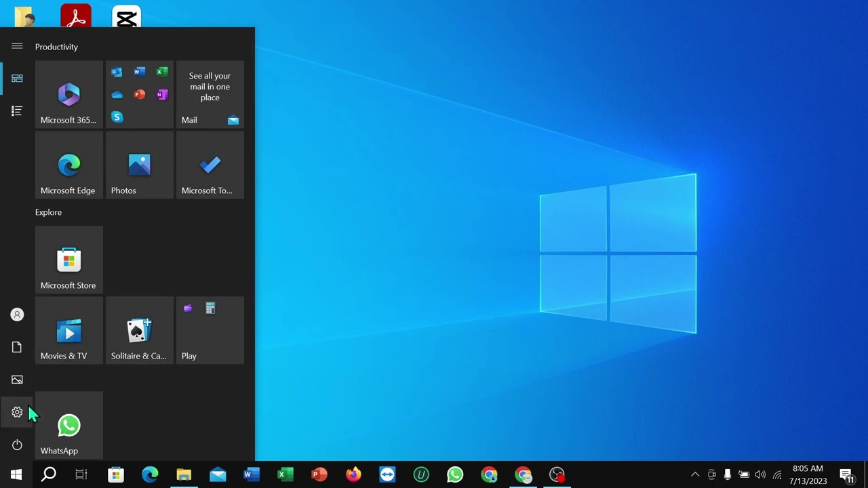Click the small PowerPoint icon in Office folder tile
The width and height of the screenshot is (868, 488).
pos(139,94)
